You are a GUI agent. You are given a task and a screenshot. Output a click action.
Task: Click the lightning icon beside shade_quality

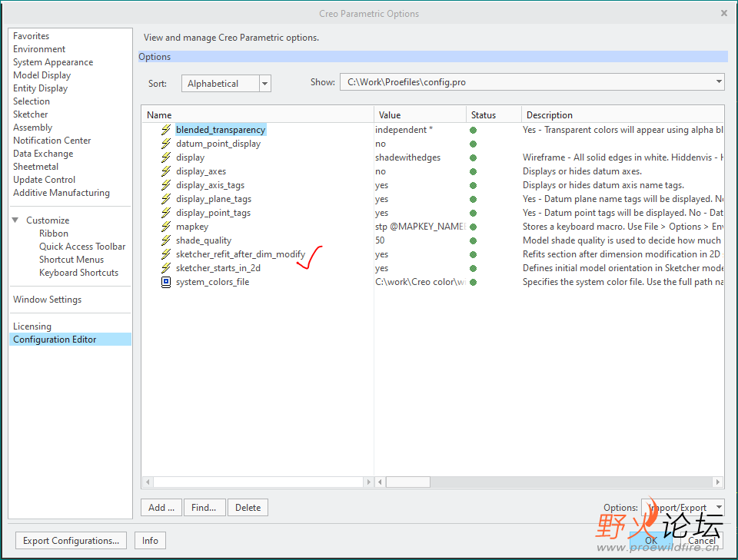166,240
